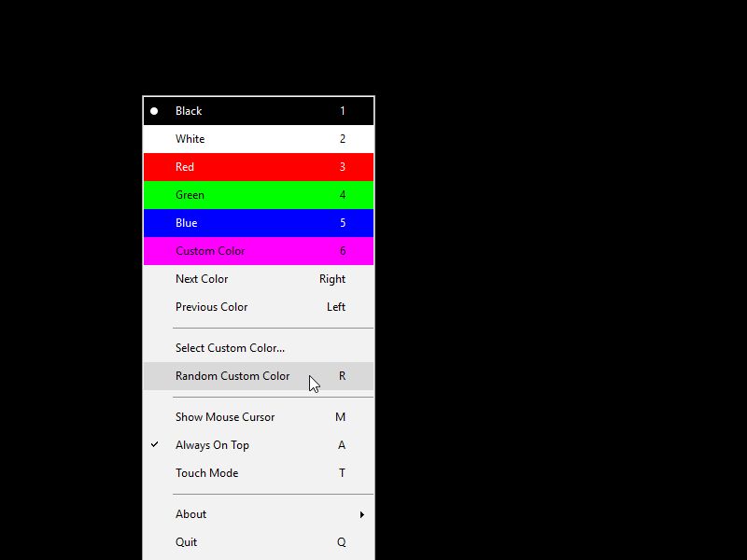This screenshot has height=560, width=747.
Task: Click Next Color menu item
Action: click(259, 279)
